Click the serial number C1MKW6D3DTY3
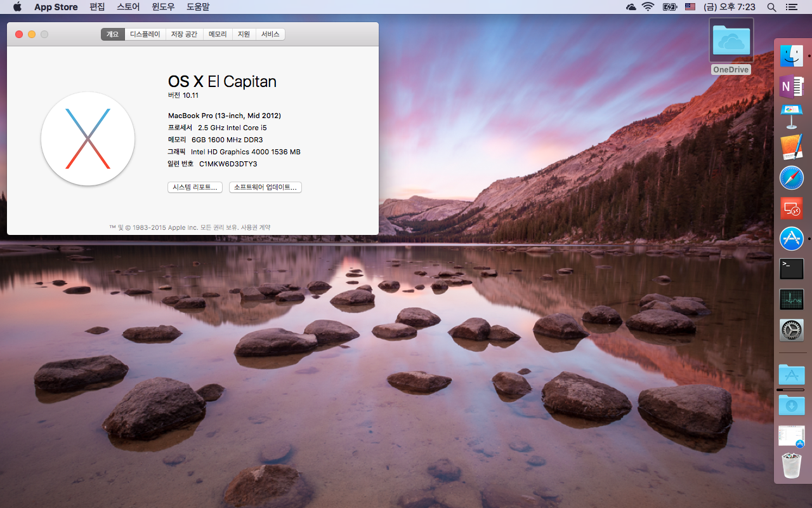Image resolution: width=812 pixels, height=508 pixels. pos(228,164)
